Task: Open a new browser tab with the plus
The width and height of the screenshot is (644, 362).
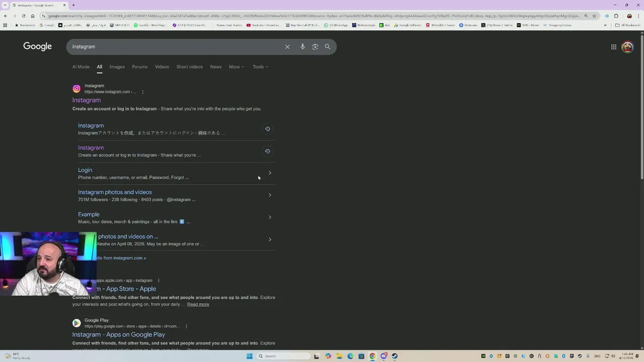Action: point(73,5)
